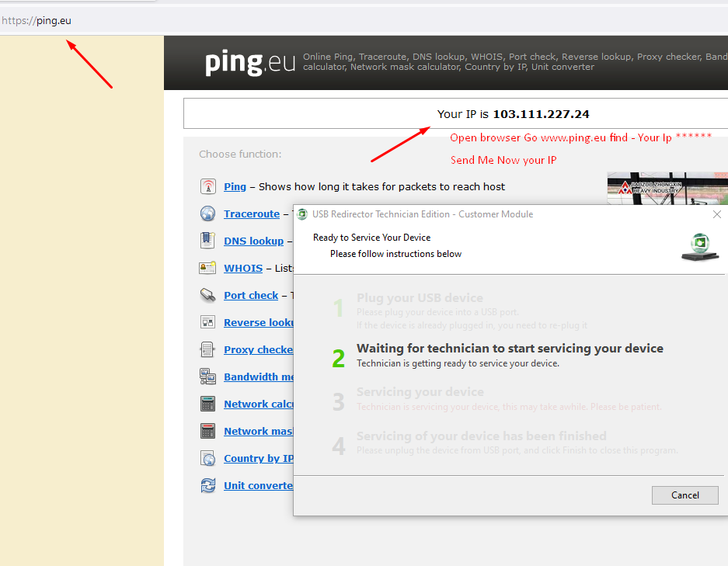Image resolution: width=728 pixels, height=566 pixels.
Task: Open the WHOIS link
Action: (243, 268)
